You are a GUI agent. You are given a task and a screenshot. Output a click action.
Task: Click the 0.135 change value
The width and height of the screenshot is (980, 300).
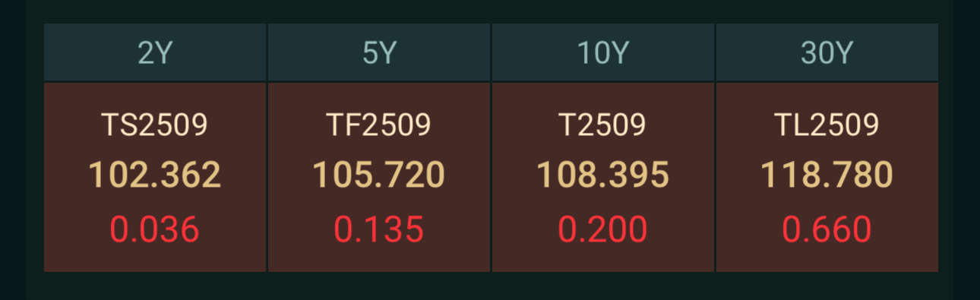(379, 229)
